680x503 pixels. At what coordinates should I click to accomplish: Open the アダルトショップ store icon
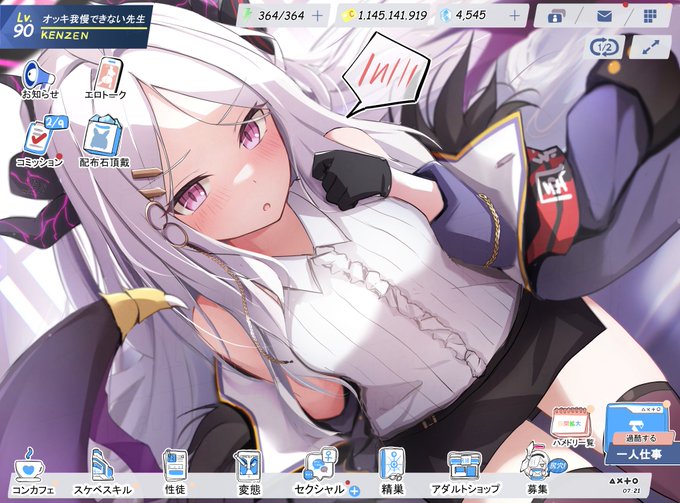[465, 473]
